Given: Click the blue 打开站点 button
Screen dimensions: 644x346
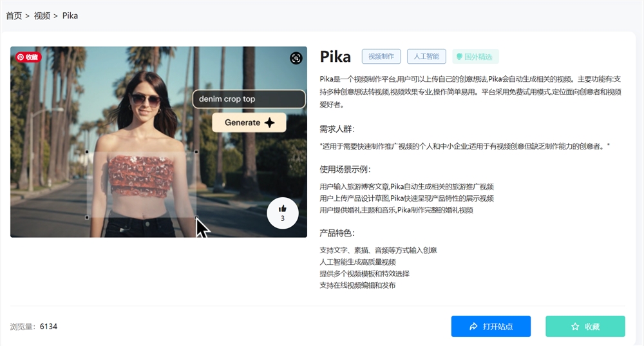Looking at the screenshot, I should [491, 326].
